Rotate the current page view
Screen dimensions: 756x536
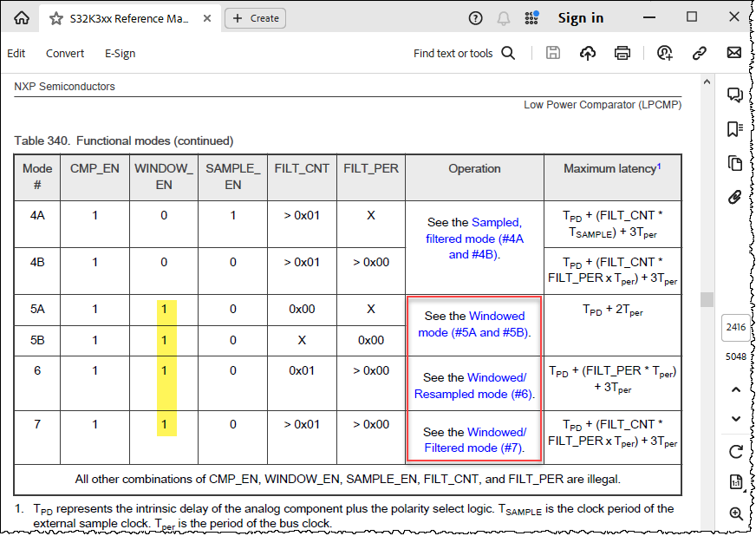tap(735, 452)
